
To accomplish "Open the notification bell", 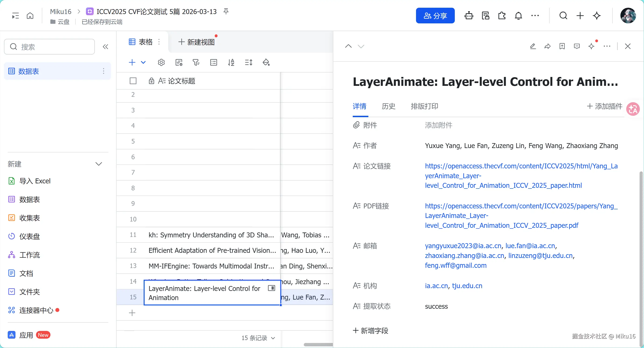I will (518, 16).
